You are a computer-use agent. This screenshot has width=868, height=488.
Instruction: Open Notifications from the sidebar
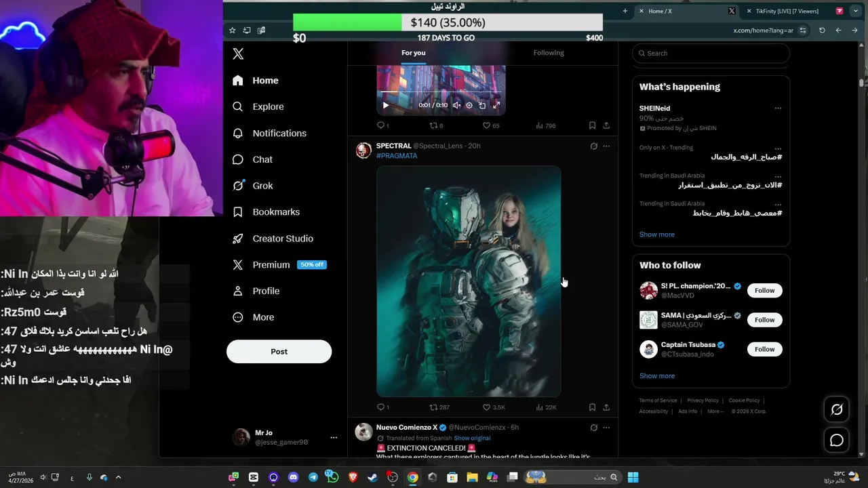click(269, 133)
